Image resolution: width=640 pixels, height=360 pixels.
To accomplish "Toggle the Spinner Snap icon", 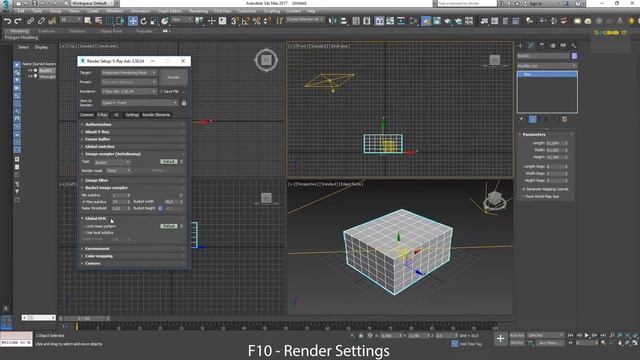I will (267, 21).
